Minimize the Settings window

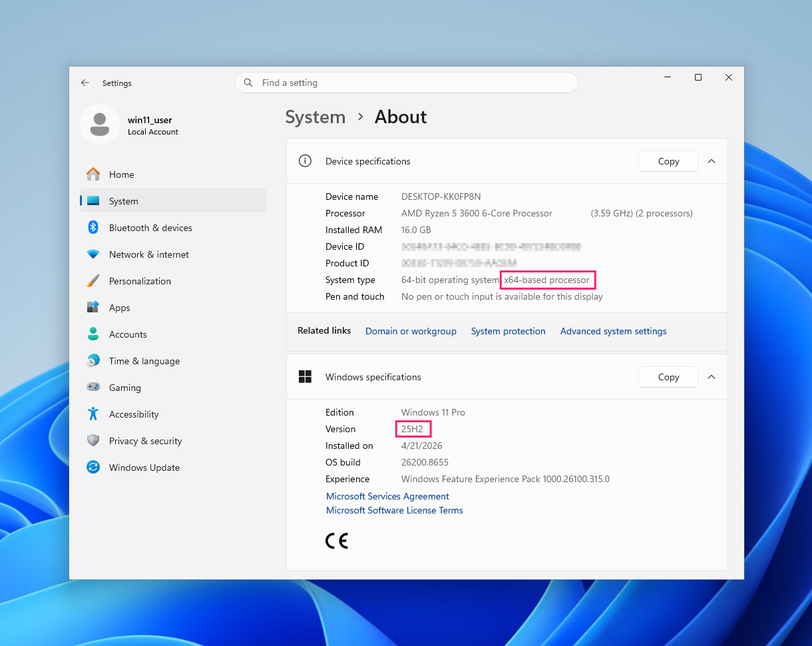click(x=668, y=77)
